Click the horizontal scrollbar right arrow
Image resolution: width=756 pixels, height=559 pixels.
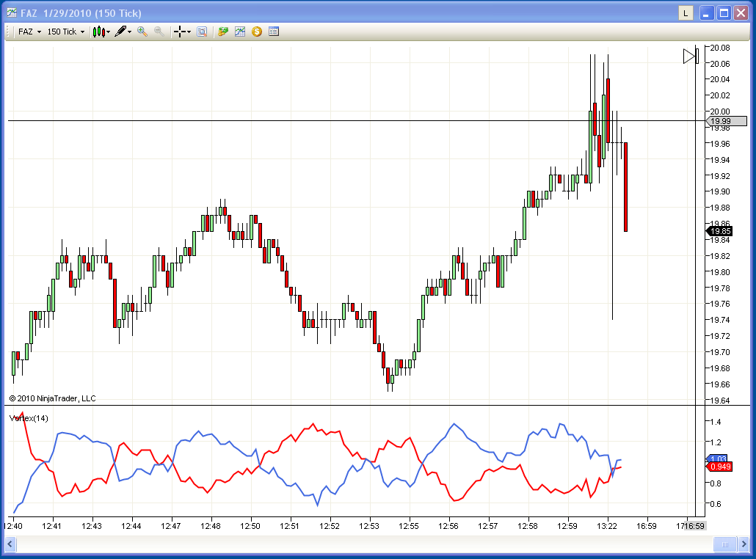pos(744,544)
